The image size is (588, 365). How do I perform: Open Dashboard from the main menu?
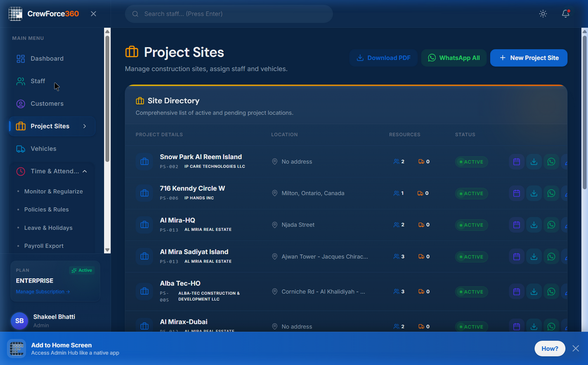(52, 59)
